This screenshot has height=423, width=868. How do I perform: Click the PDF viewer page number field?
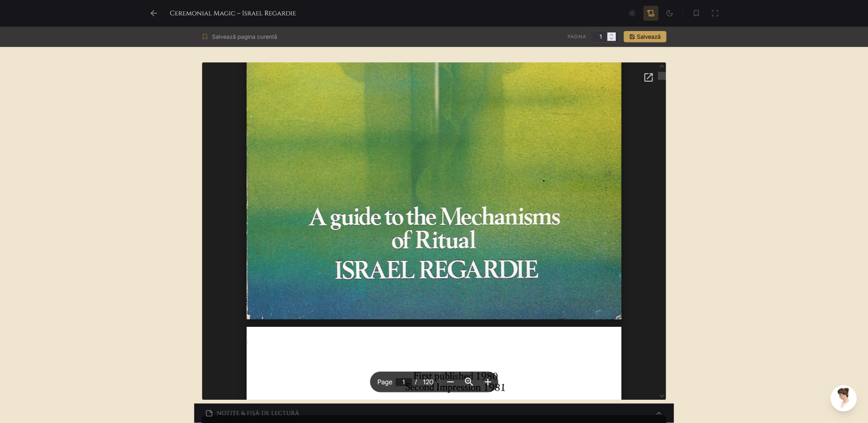click(404, 382)
